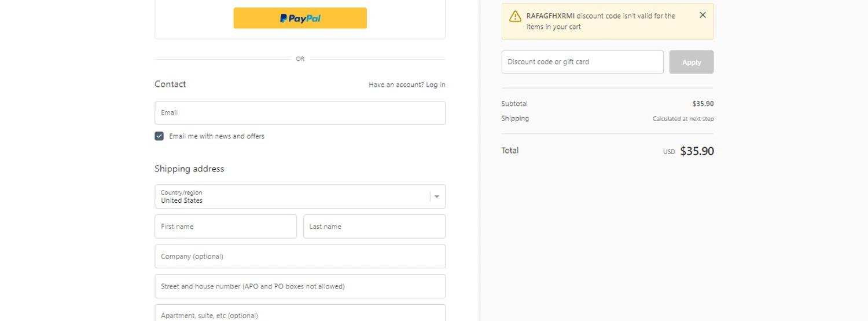Click the Subtotal amount $35.90
The image size is (868, 321).
[x=703, y=104]
